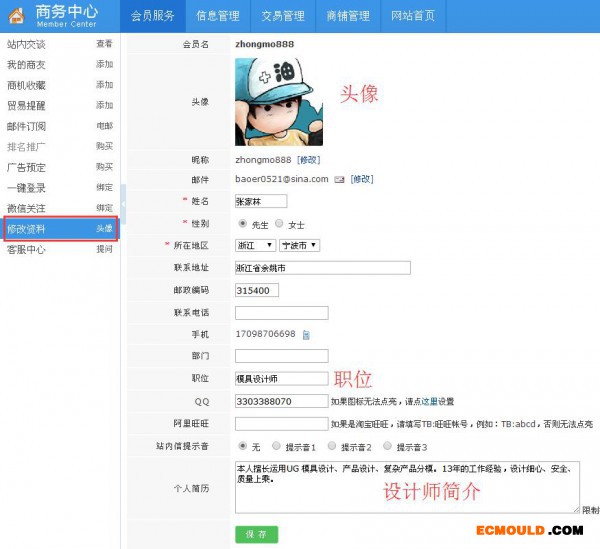Click the phone icon next to the mobile number
600x549 pixels.
306,334
